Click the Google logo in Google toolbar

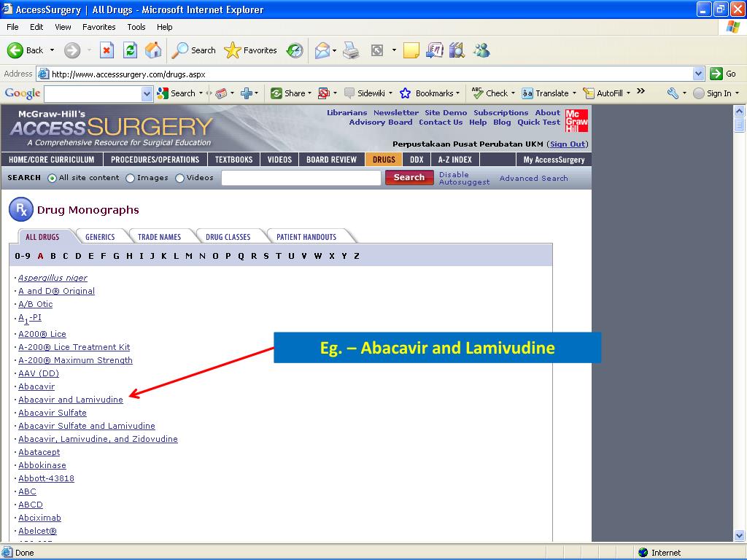click(x=23, y=93)
